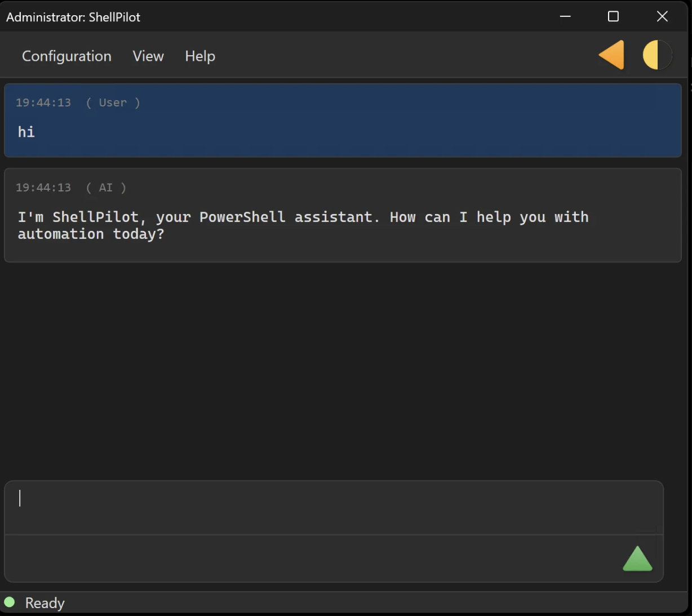692x616 pixels.
Task: Click the 19:44:13 timestamp on the AI message
Action: coord(43,188)
